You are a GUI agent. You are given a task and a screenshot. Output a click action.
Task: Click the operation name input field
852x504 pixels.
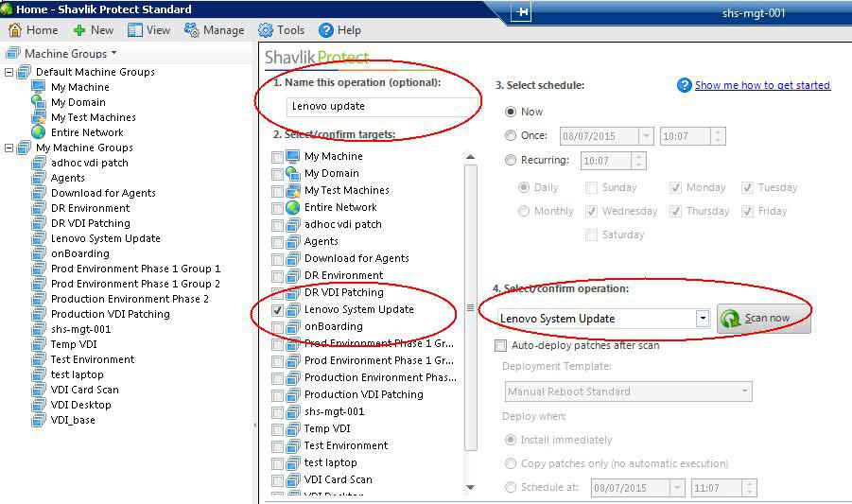click(382, 107)
